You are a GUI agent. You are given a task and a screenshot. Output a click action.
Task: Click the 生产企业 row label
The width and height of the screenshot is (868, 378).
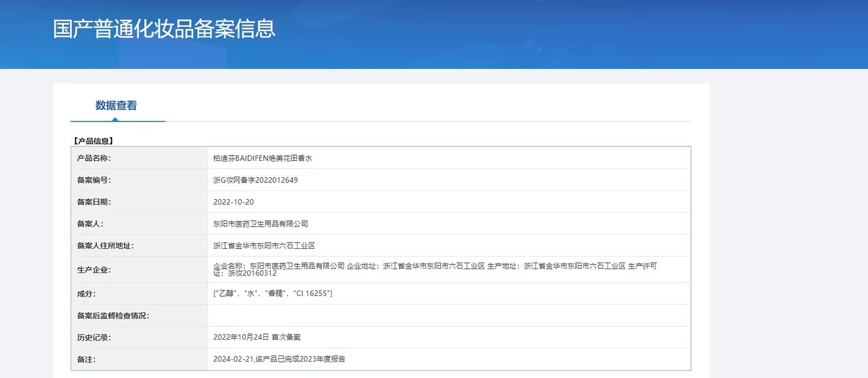(94, 270)
